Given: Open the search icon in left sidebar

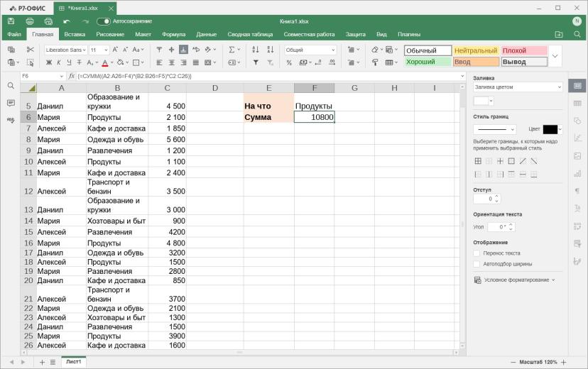Looking at the screenshot, I should (x=11, y=86).
